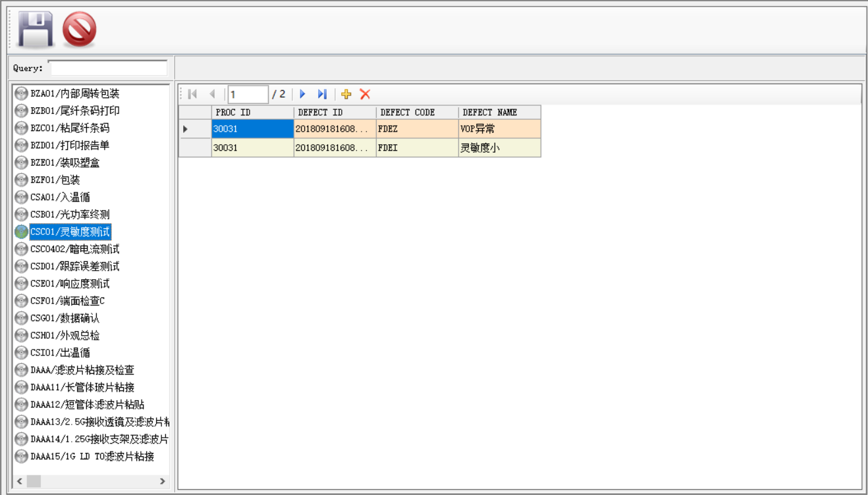Go to the previous record page
Viewport: 868px width, 495px height.
click(212, 94)
